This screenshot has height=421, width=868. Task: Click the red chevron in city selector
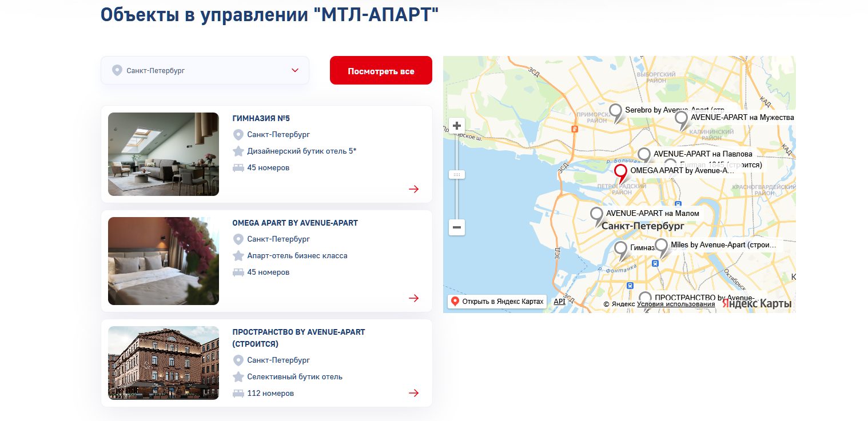pyautogui.click(x=295, y=70)
